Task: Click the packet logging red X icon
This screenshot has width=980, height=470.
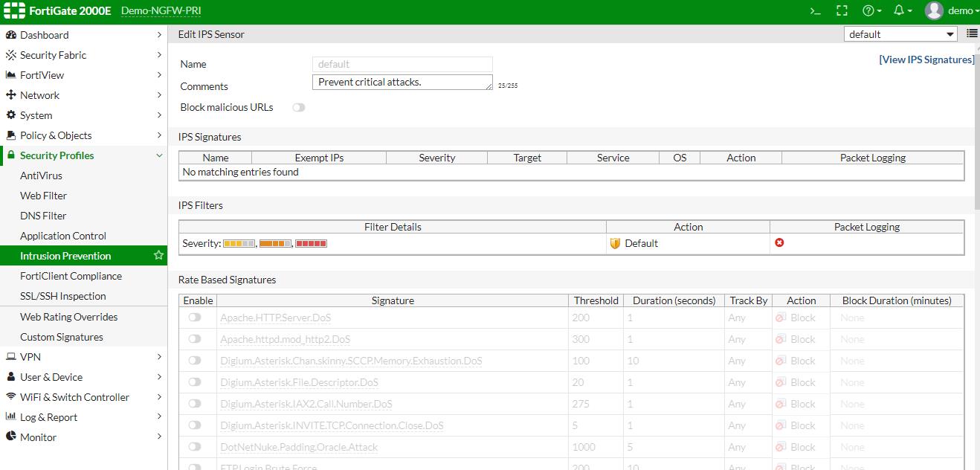Action: 779,242
